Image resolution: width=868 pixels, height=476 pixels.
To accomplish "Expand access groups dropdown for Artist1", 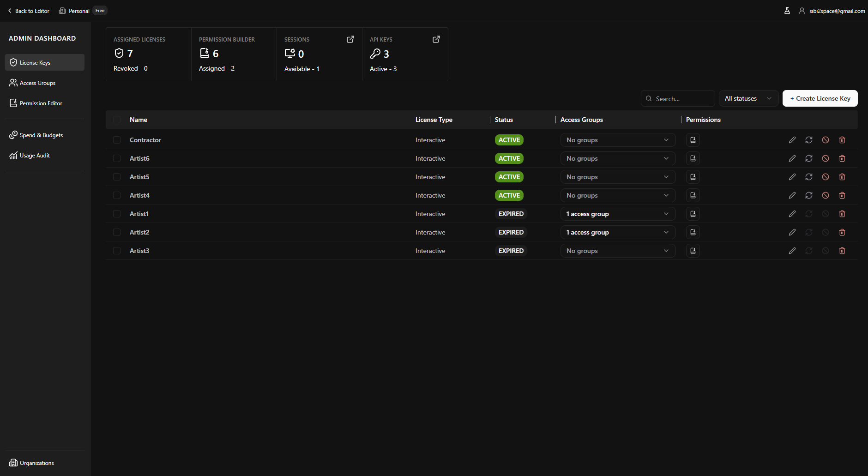I will 618,214.
